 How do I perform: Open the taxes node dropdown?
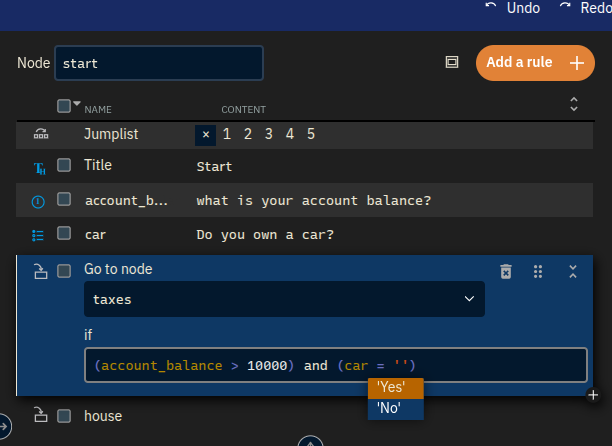pyautogui.click(x=284, y=299)
